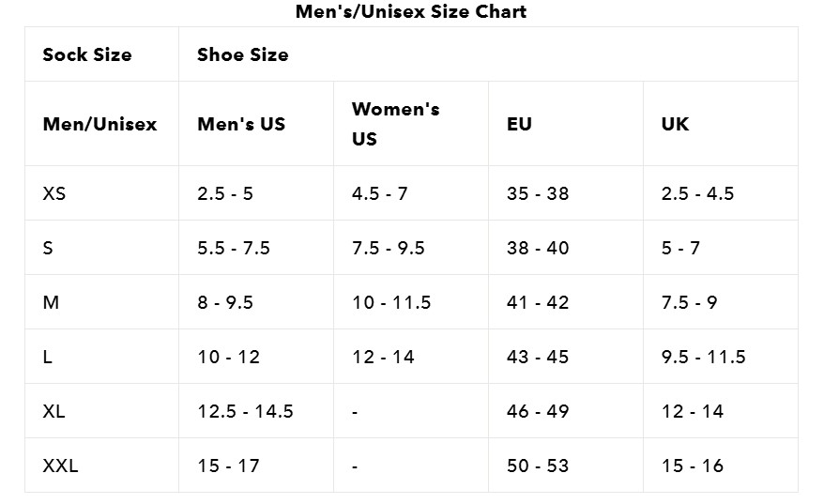The width and height of the screenshot is (824, 504).
Task: Click the EU column header
Action: click(519, 124)
